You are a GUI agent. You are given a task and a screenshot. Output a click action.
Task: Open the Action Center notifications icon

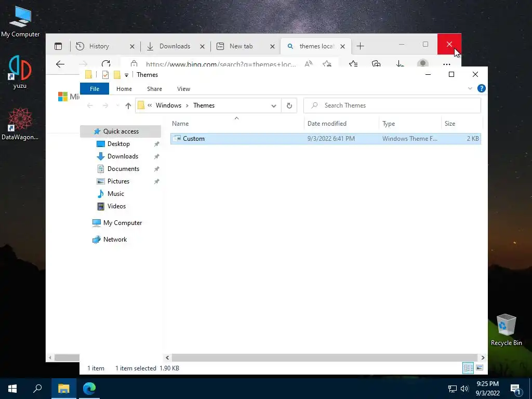point(515,389)
